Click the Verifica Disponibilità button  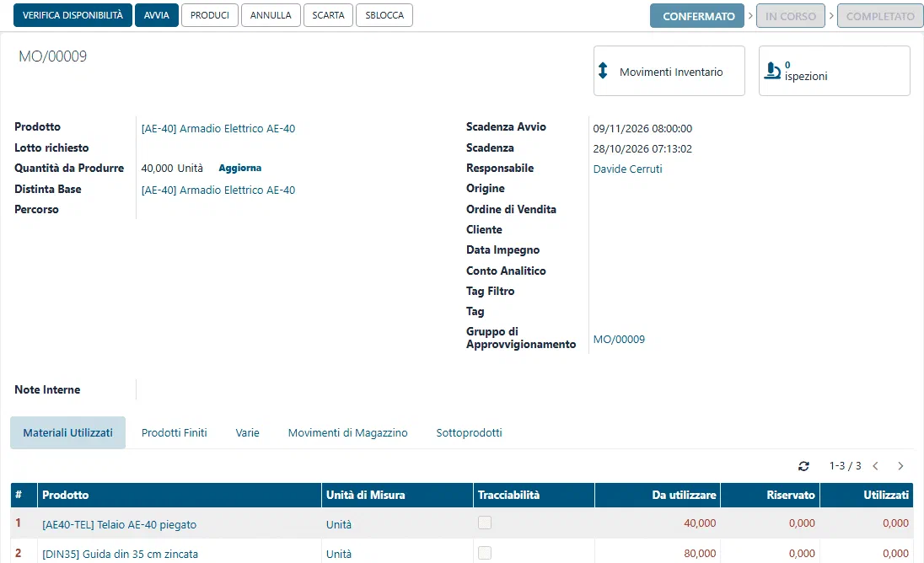pyautogui.click(x=73, y=15)
